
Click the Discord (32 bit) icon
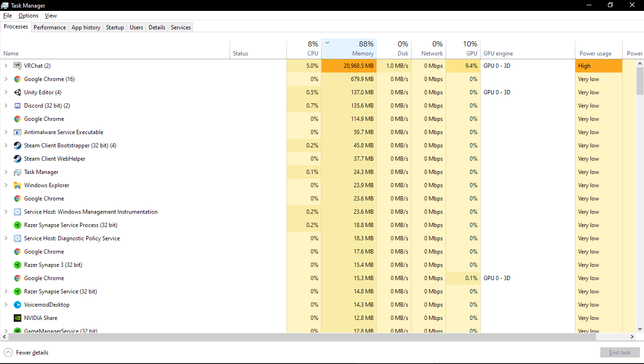coord(18,106)
